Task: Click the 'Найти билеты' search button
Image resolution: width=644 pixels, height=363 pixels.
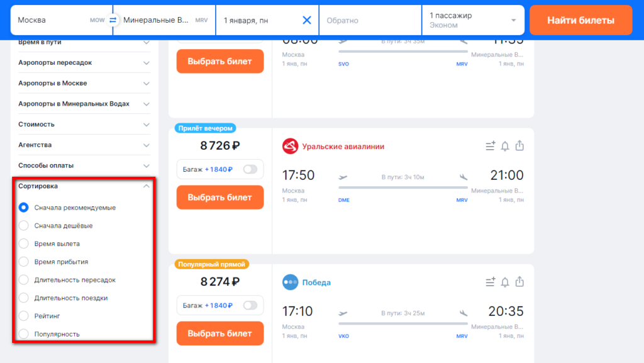Action: (x=580, y=20)
